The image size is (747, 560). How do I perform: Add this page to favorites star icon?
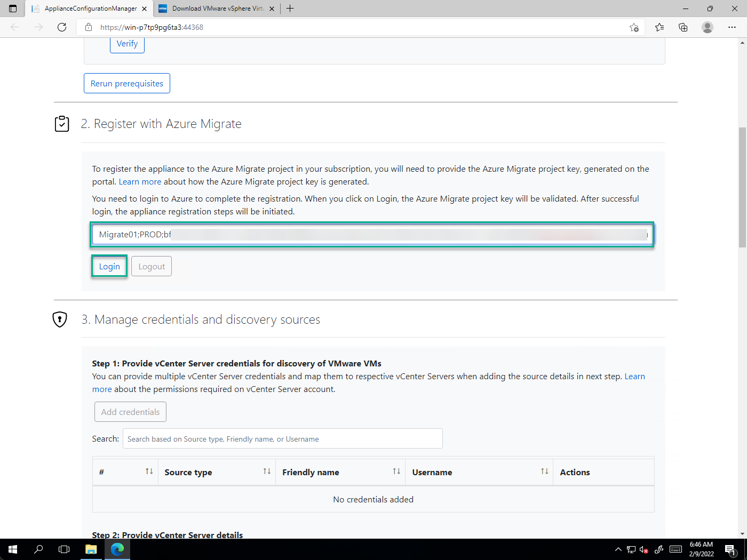coord(634,27)
